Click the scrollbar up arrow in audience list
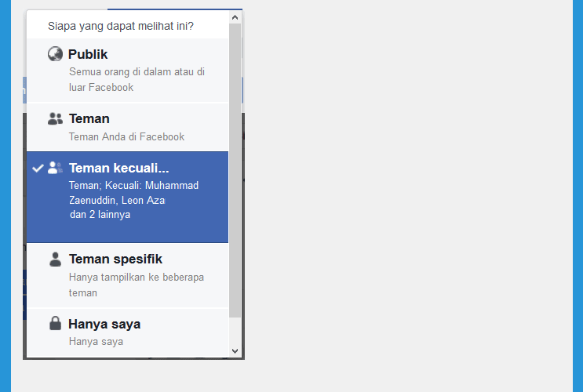This screenshot has width=583, height=392. click(x=235, y=17)
